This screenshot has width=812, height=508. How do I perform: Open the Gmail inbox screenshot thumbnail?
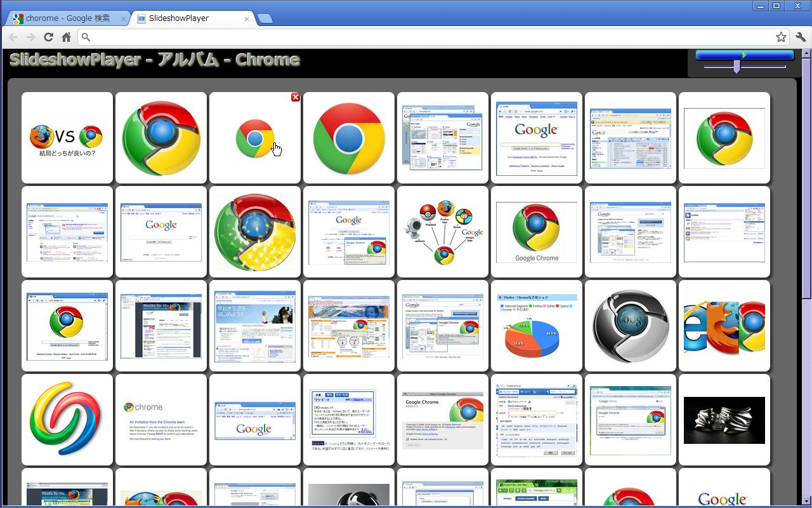(x=631, y=138)
